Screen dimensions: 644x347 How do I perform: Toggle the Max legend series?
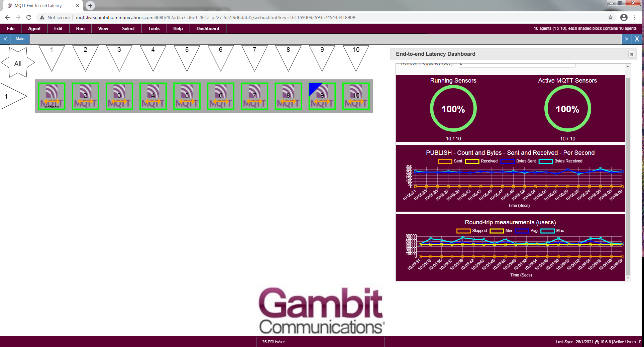tap(552, 231)
